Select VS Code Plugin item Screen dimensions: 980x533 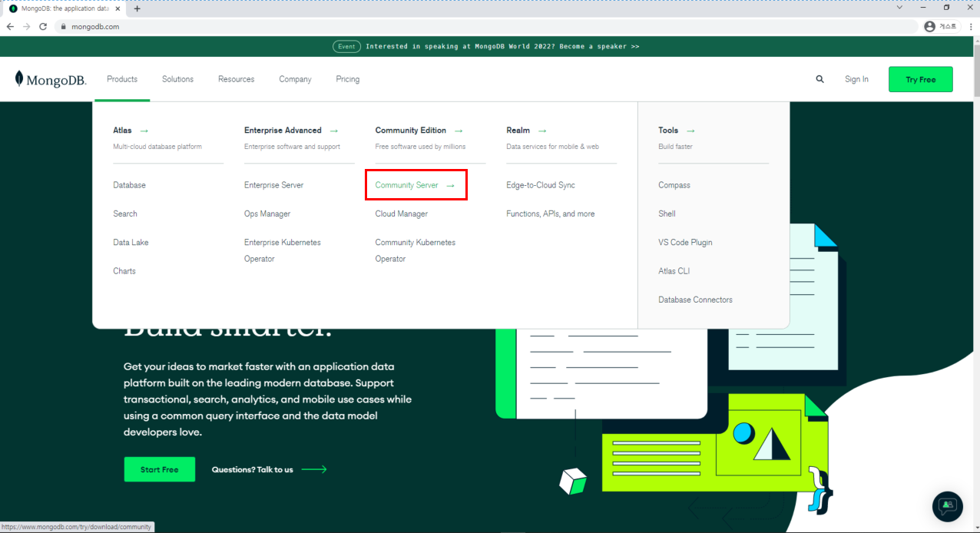(x=685, y=242)
